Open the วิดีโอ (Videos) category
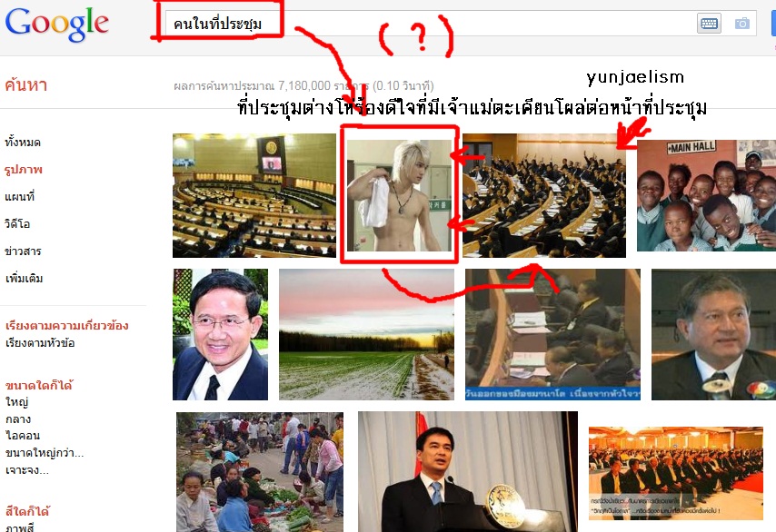Screen dimensions: 776x532 pyautogui.click(x=18, y=224)
